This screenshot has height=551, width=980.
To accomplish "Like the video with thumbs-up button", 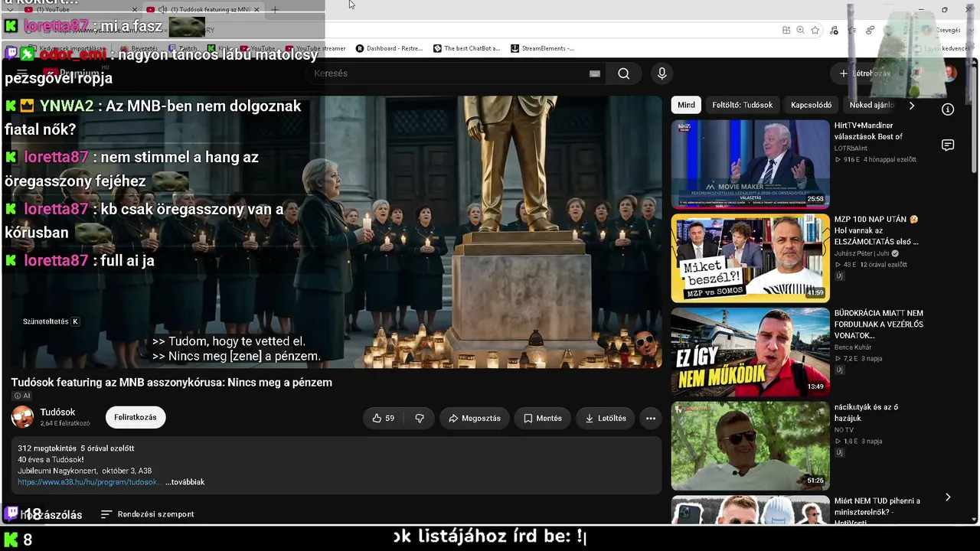I will (383, 419).
